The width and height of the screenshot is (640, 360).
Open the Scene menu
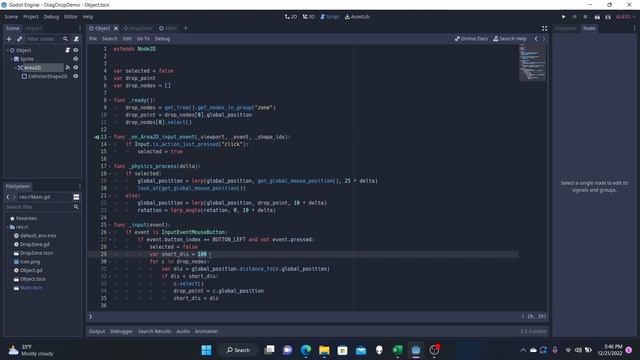(x=11, y=17)
